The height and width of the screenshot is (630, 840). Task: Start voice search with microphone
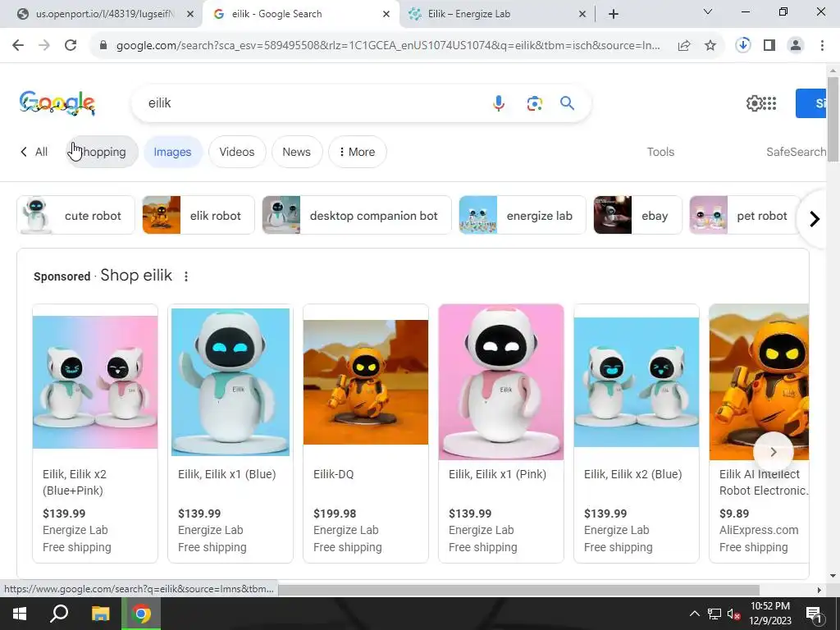click(498, 103)
